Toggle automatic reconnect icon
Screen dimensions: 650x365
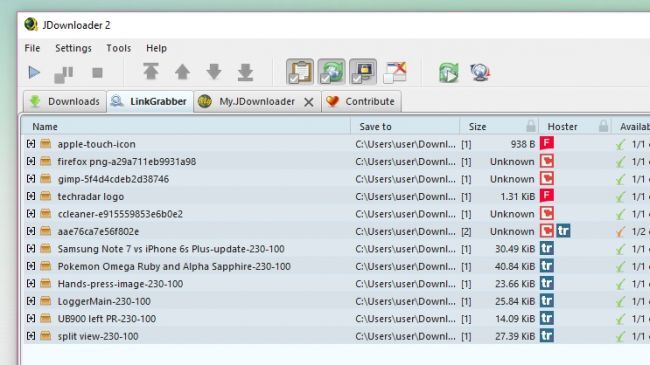coord(331,72)
